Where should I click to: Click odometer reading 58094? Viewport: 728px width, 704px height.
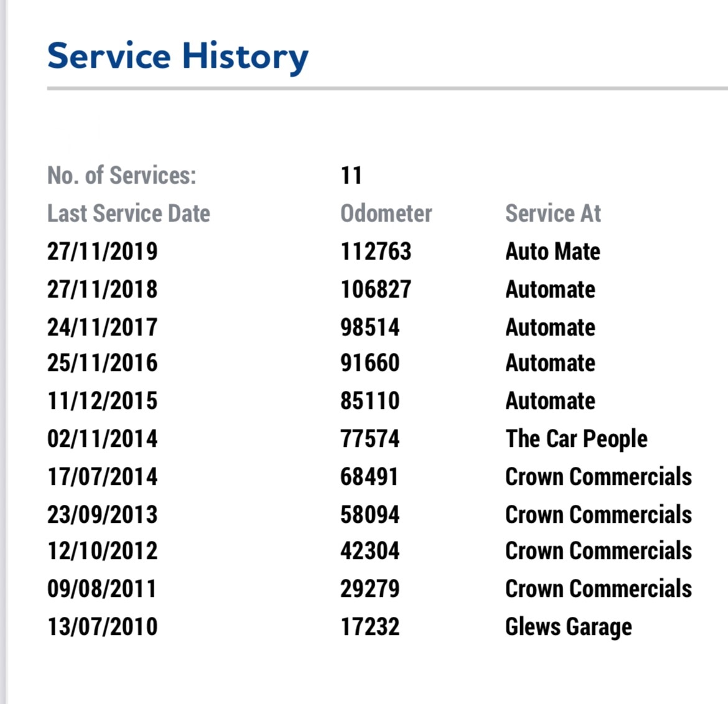(x=370, y=515)
